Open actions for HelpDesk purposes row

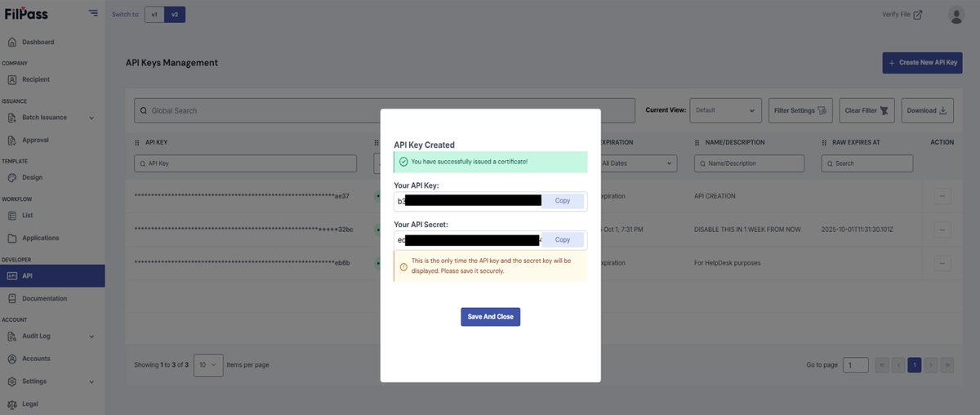942,263
